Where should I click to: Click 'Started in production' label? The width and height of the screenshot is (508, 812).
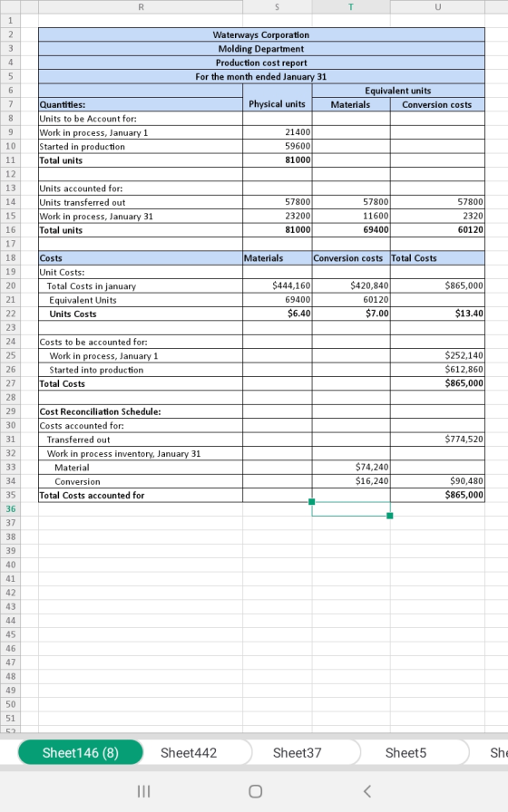[83, 147]
